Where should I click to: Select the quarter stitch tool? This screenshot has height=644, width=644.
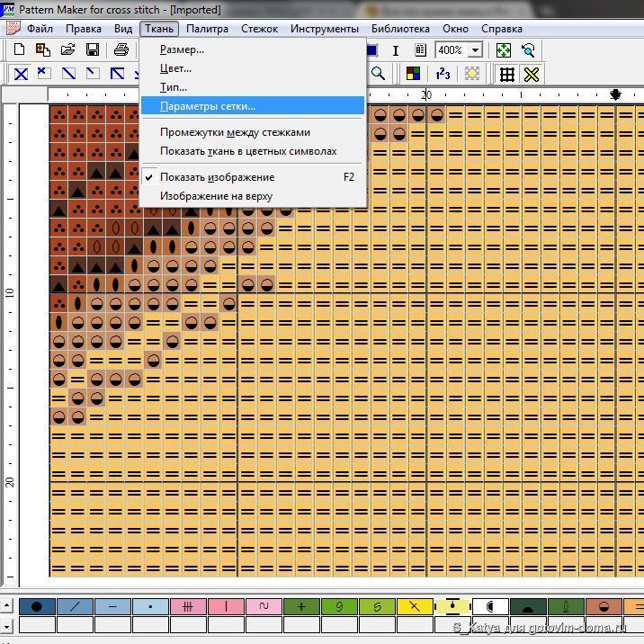(x=93, y=74)
